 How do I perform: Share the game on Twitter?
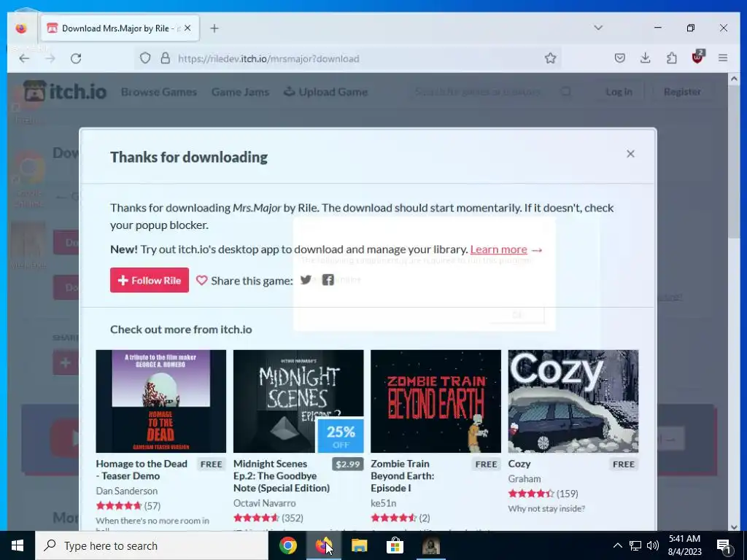[306, 280]
